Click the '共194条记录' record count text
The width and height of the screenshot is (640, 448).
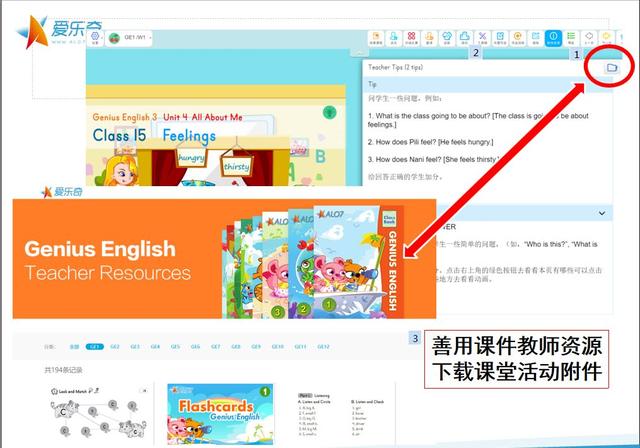[63, 370]
